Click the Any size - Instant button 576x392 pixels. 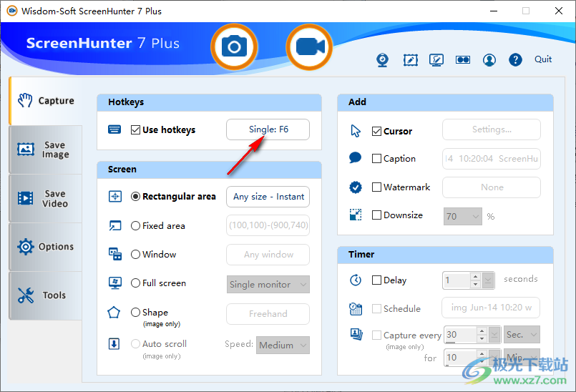click(268, 197)
